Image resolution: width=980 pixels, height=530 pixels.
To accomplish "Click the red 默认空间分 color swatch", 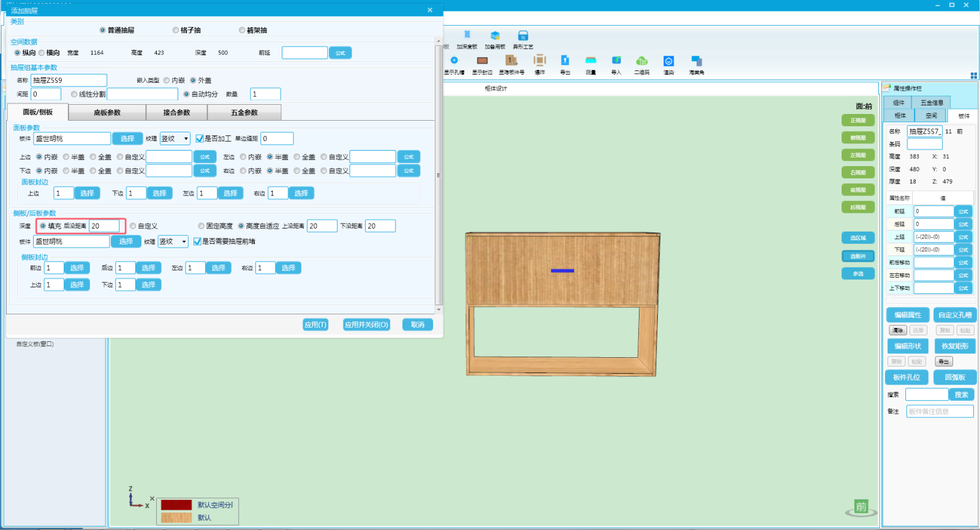I will coord(176,505).
